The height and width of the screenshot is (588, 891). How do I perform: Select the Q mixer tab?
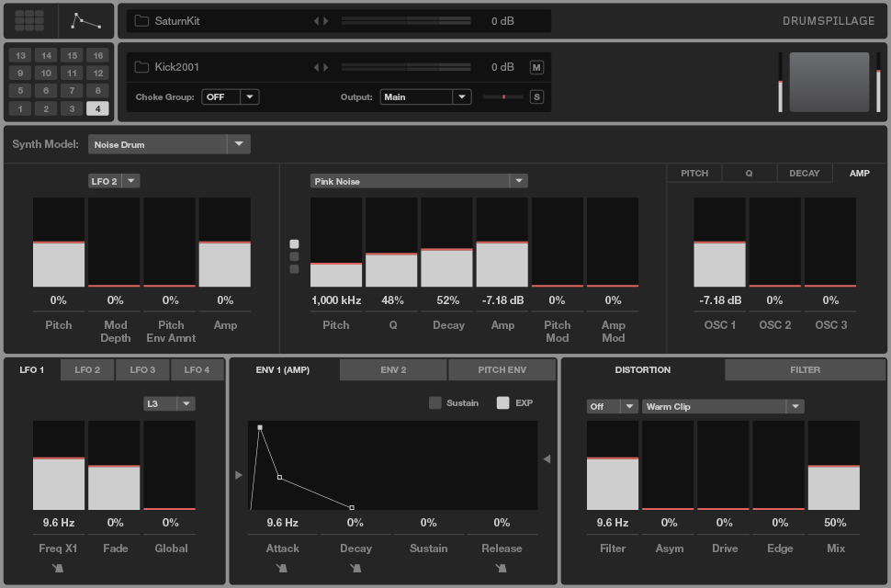coord(749,174)
